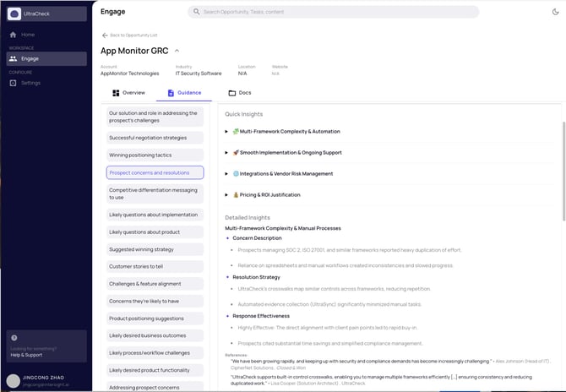The width and height of the screenshot is (566, 392).
Task: Click the Guidance document icon
Action: pos(171,93)
